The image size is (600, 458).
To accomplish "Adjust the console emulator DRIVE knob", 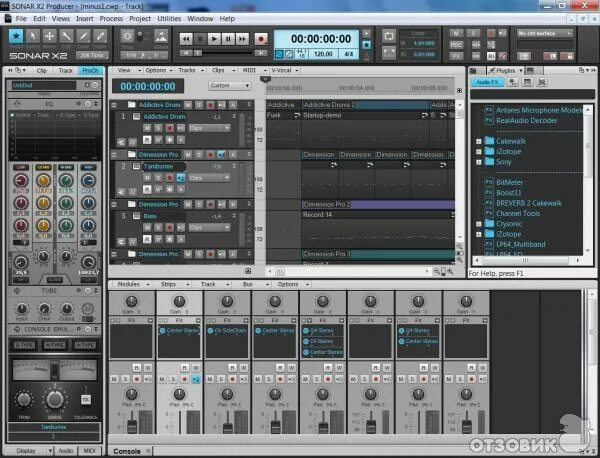I will pos(55,399).
